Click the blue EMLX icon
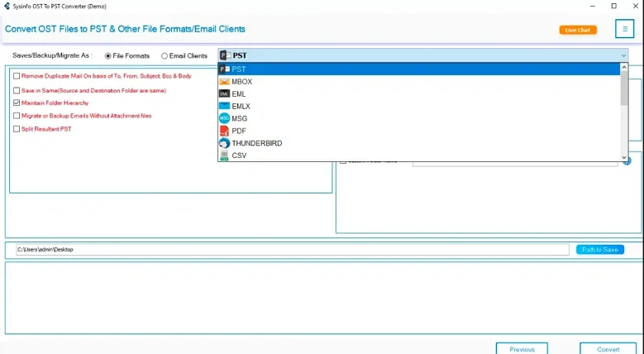The width and height of the screenshot is (644, 354). click(224, 106)
